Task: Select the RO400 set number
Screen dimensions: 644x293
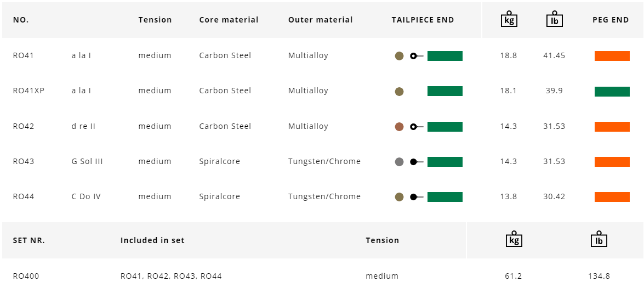Action: 26,276
